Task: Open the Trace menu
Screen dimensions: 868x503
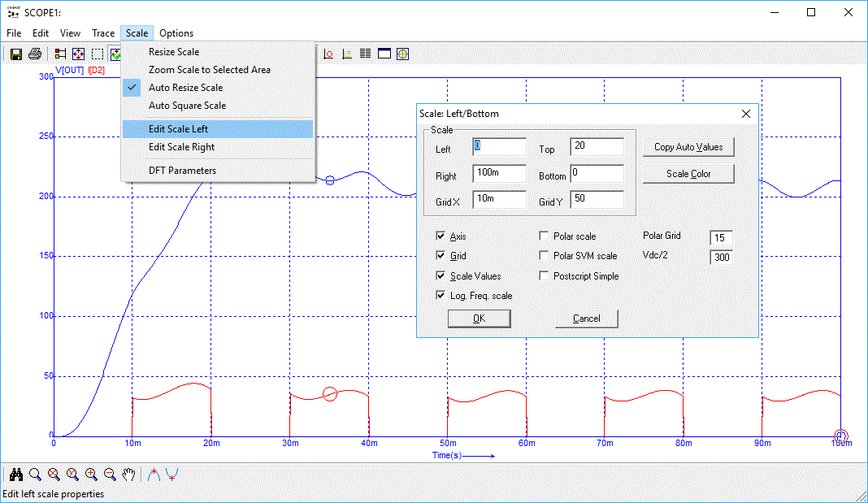Action: pyautogui.click(x=103, y=33)
